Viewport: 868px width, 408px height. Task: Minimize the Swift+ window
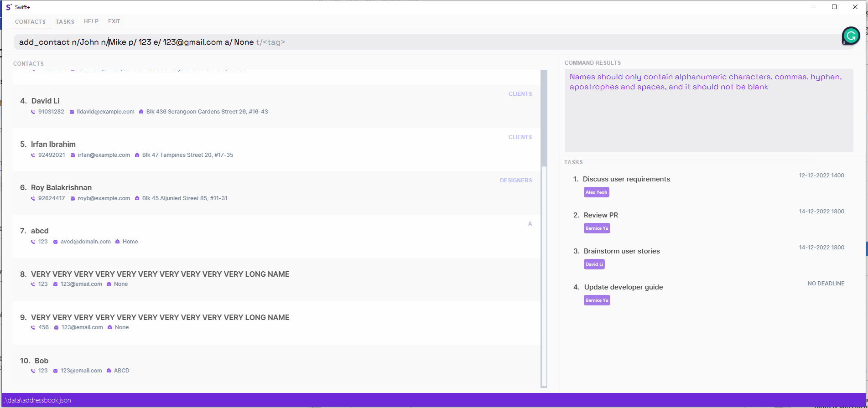[x=813, y=7]
